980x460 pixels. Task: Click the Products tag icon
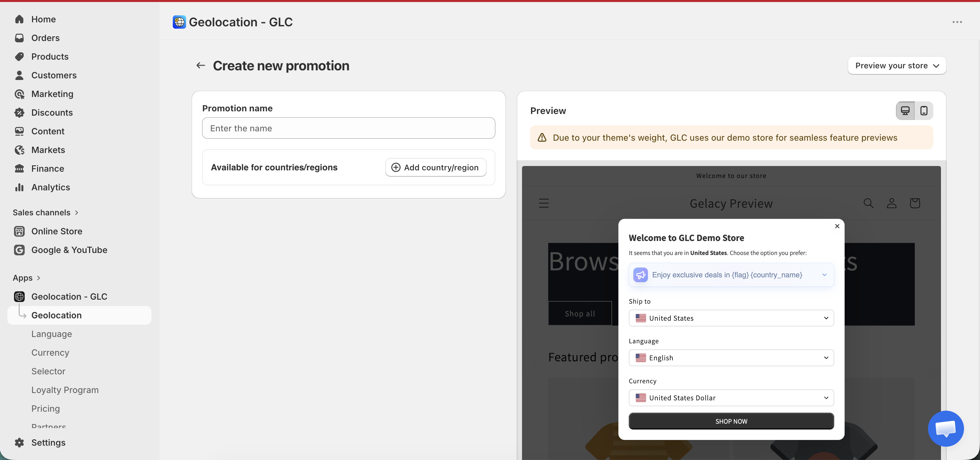(x=19, y=57)
